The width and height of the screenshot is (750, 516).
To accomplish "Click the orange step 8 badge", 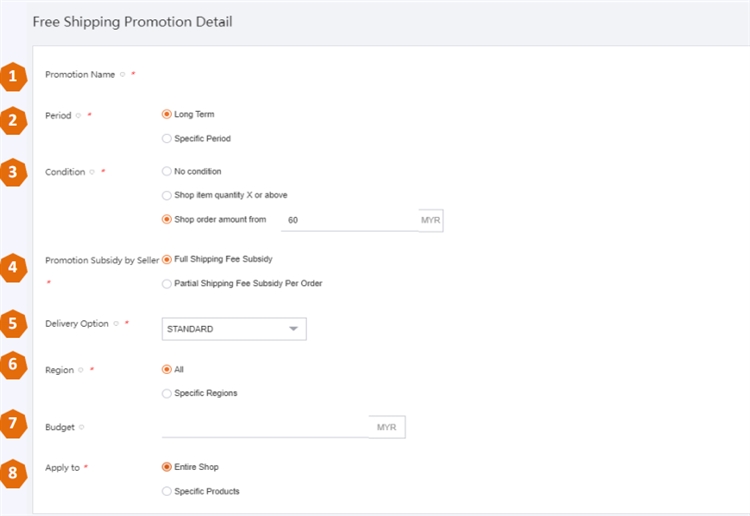I will [13, 472].
